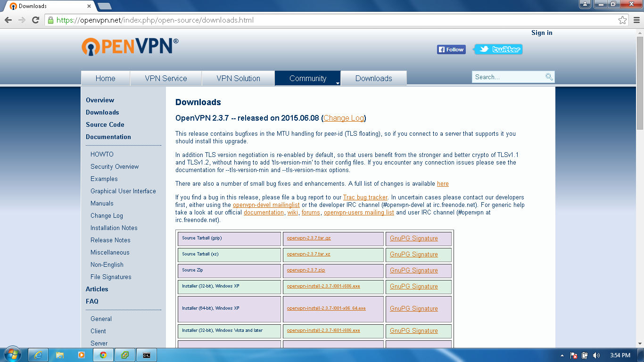Open GnuPG Signature for Source Zip
Viewport: 644px width, 362px height.
[x=414, y=270]
